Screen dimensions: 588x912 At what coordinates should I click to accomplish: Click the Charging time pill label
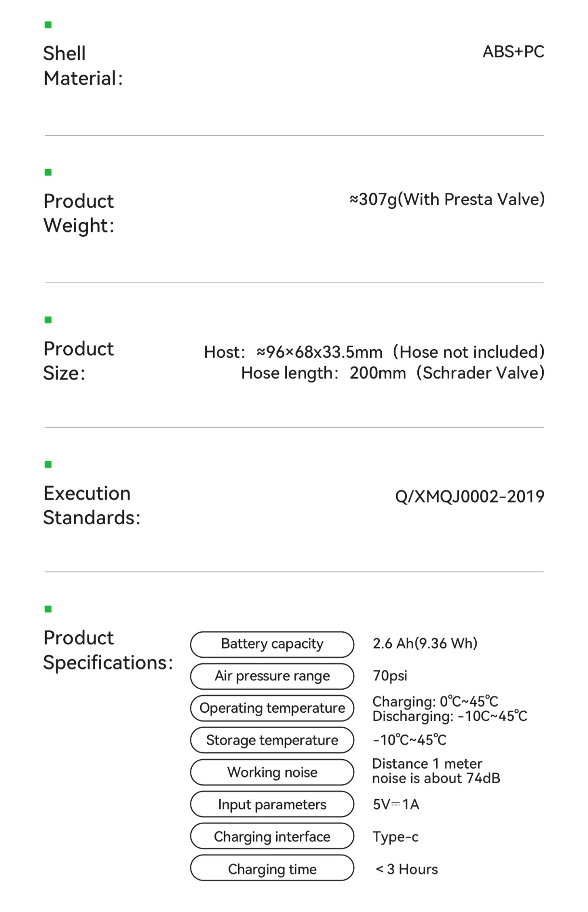pyautogui.click(x=272, y=869)
